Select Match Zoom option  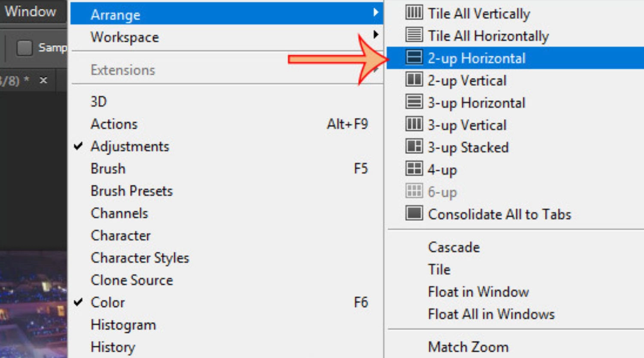[x=468, y=347]
